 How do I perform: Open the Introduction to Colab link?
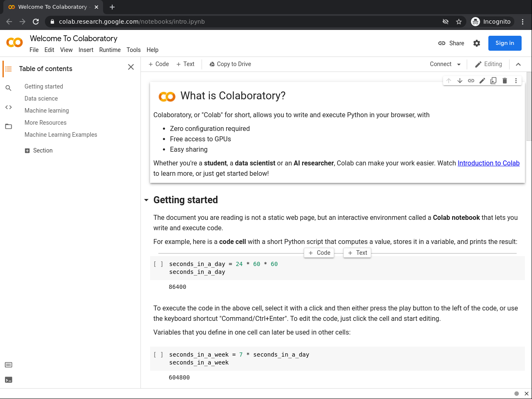(x=488, y=163)
